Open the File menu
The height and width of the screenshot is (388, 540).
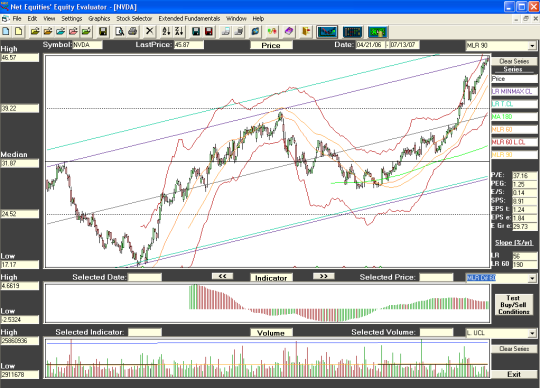coord(17,19)
